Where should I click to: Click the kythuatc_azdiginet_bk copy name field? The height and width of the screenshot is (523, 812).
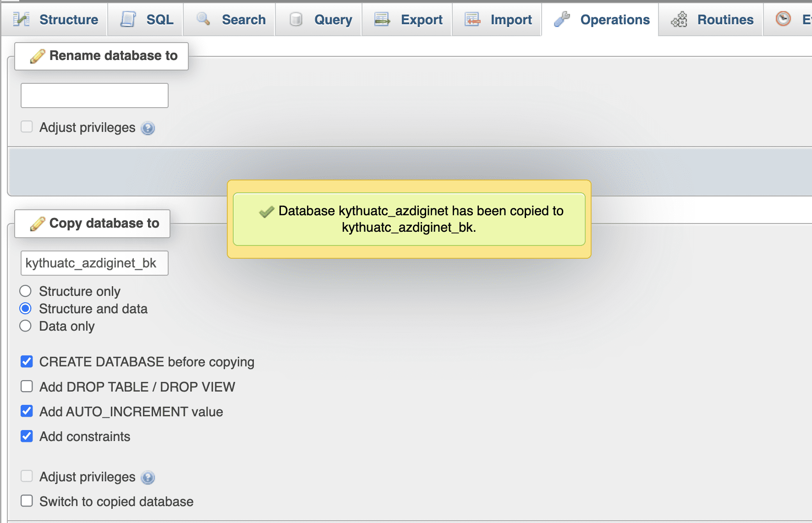94,263
